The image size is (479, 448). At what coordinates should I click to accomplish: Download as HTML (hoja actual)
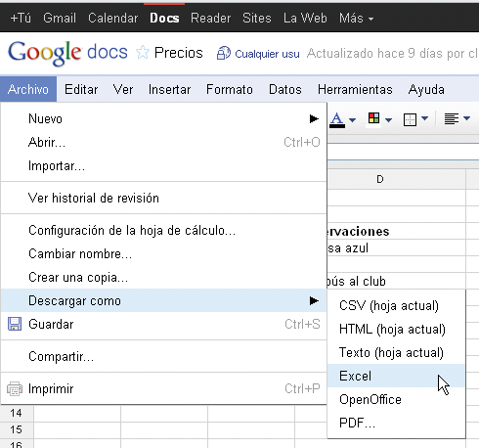(x=396, y=329)
